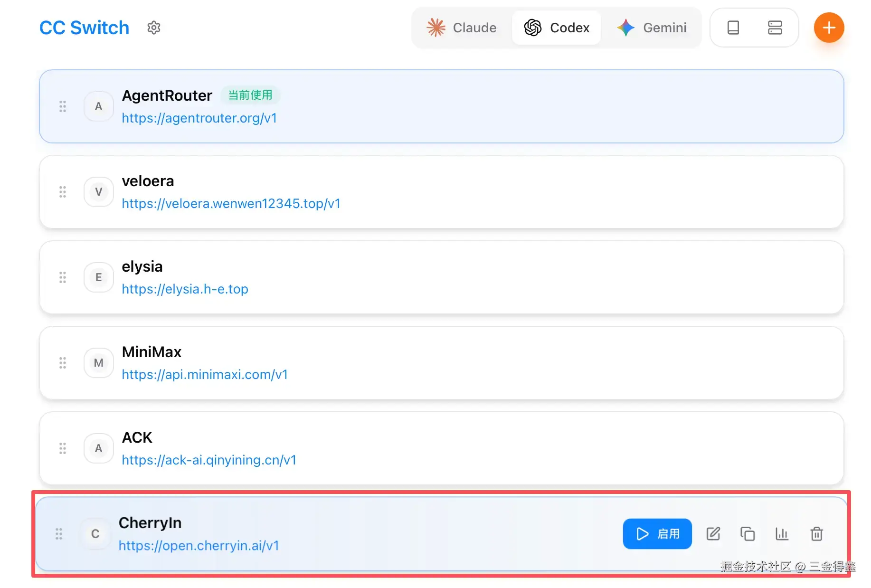Switch to the Claude tab
This screenshot has height=588, width=871.
[x=462, y=28]
